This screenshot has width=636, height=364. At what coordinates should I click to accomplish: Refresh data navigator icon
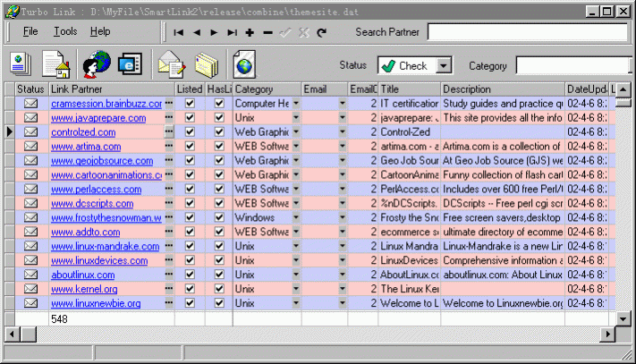322,32
